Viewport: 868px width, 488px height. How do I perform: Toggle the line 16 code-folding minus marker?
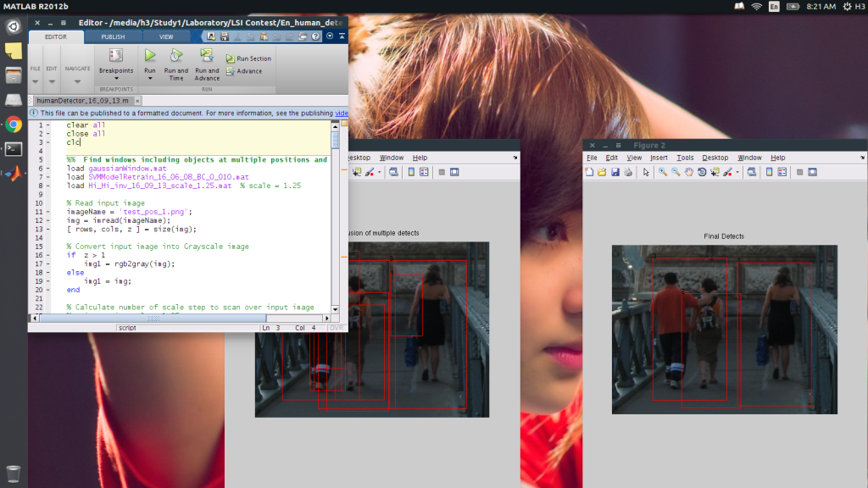[48, 255]
